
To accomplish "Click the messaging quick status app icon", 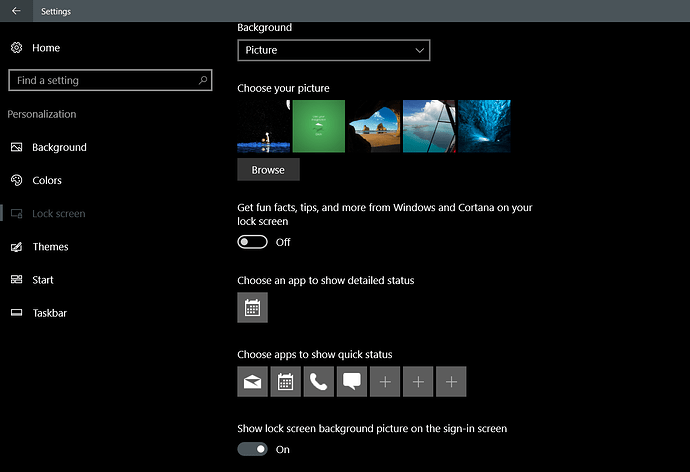I will coord(351,381).
